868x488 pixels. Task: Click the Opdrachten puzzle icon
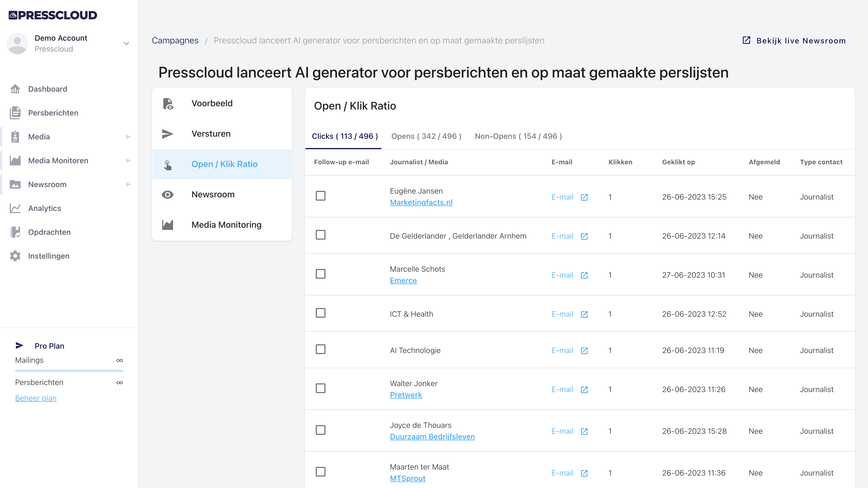point(15,232)
